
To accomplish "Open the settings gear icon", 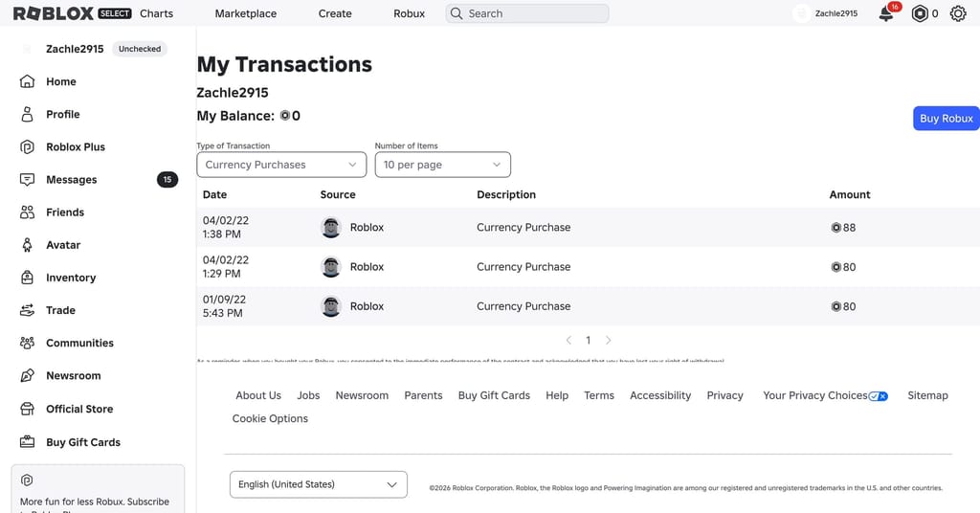I will [x=957, y=13].
